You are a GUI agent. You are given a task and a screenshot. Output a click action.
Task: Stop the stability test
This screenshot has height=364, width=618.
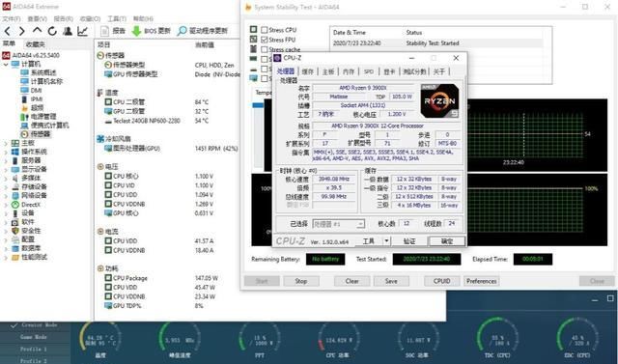301,281
